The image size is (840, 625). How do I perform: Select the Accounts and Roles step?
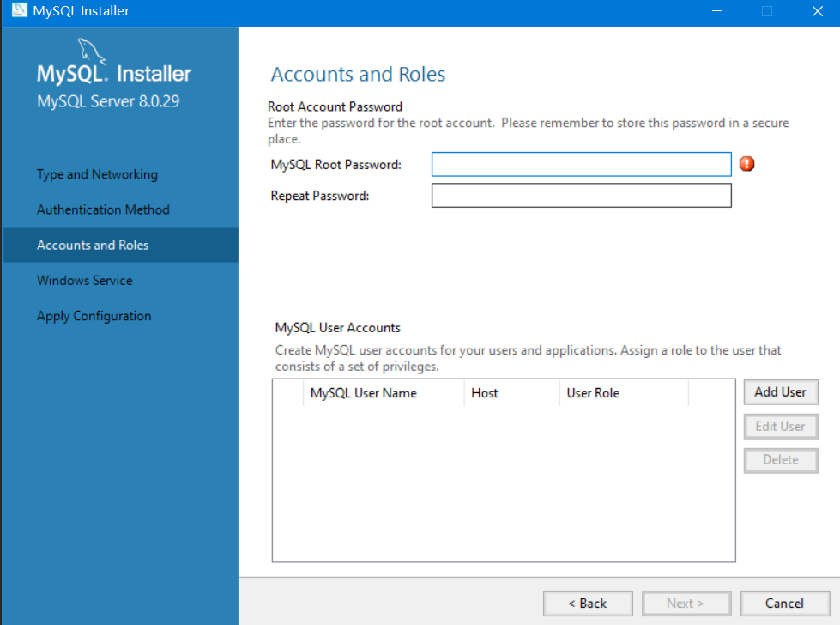(x=92, y=245)
